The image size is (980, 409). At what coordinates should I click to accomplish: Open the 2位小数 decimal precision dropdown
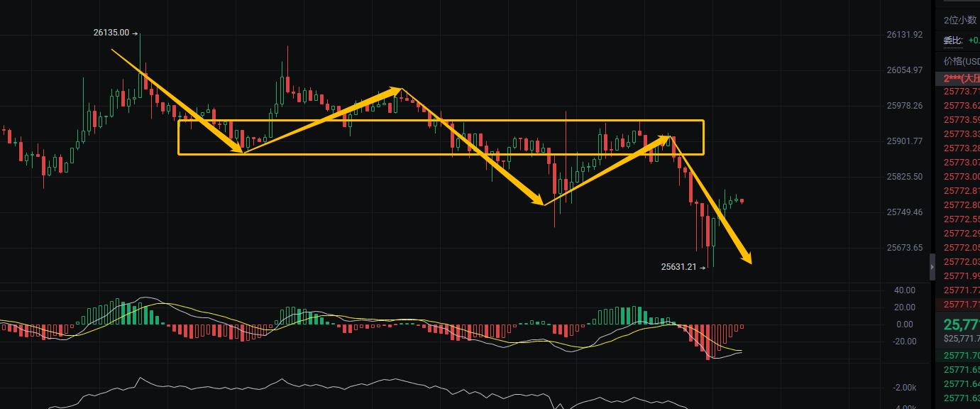tap(961, 21)
